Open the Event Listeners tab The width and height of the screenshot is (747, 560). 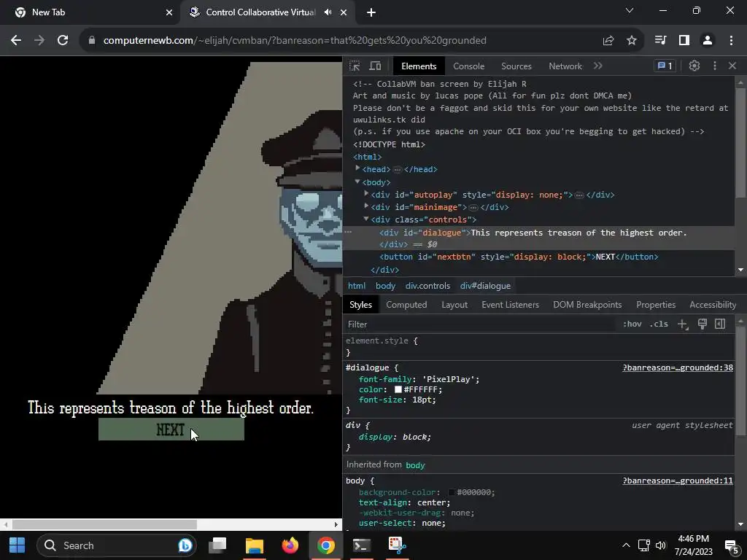[x=510, y=305]
